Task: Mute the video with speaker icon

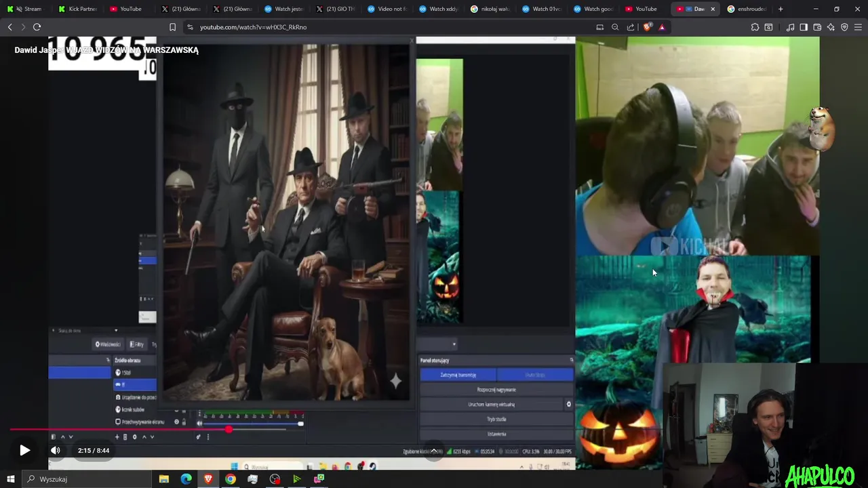Action: click(56, 450)
